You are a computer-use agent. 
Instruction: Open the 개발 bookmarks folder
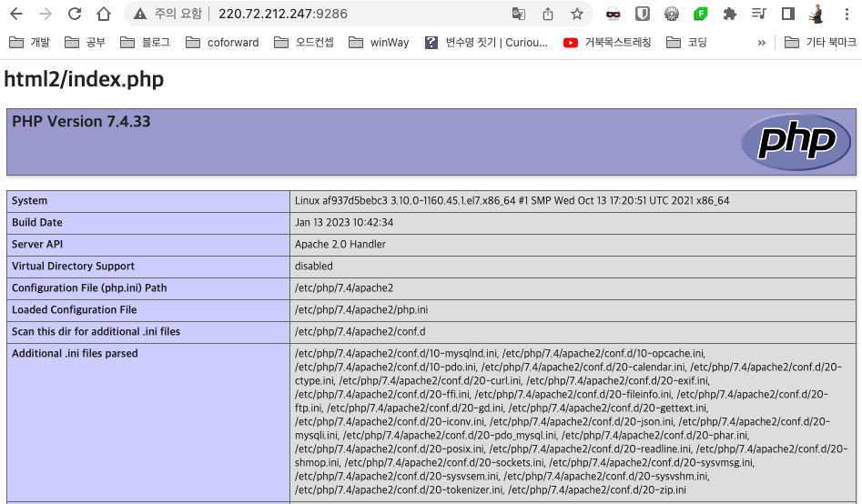[x=30, y=43]
